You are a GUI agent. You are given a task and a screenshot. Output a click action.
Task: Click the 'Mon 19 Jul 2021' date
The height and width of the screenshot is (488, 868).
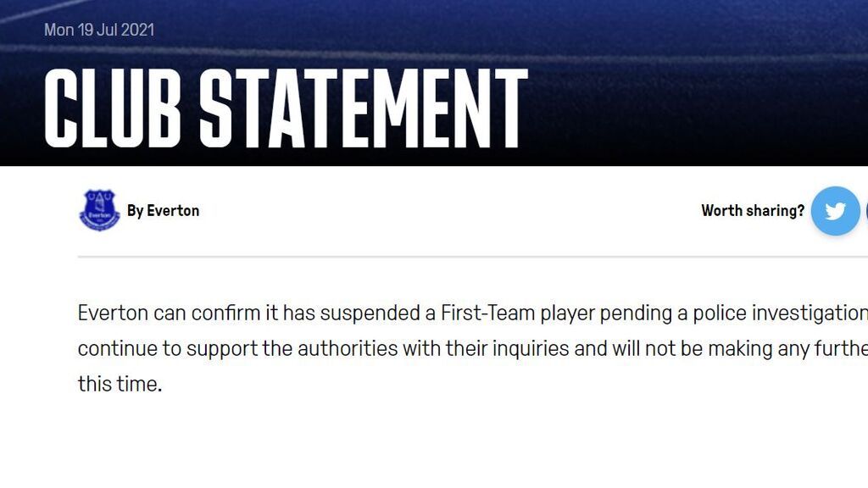coord(99,30)
